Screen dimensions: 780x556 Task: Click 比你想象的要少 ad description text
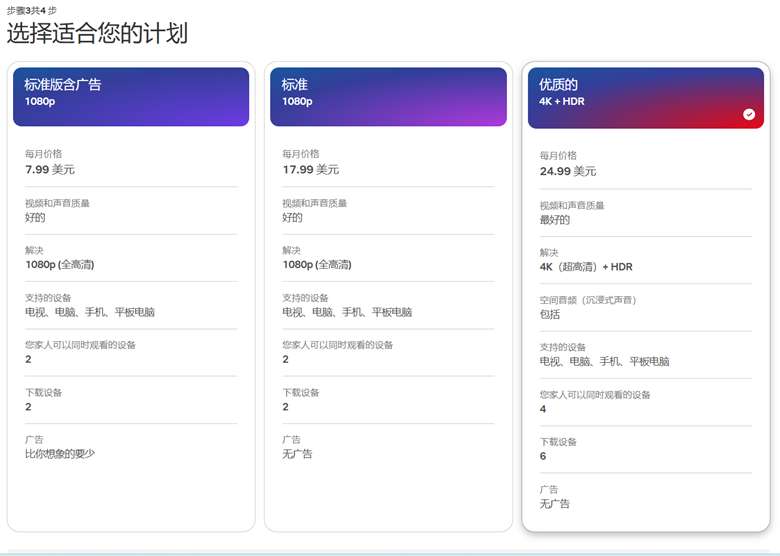point(60,454)
